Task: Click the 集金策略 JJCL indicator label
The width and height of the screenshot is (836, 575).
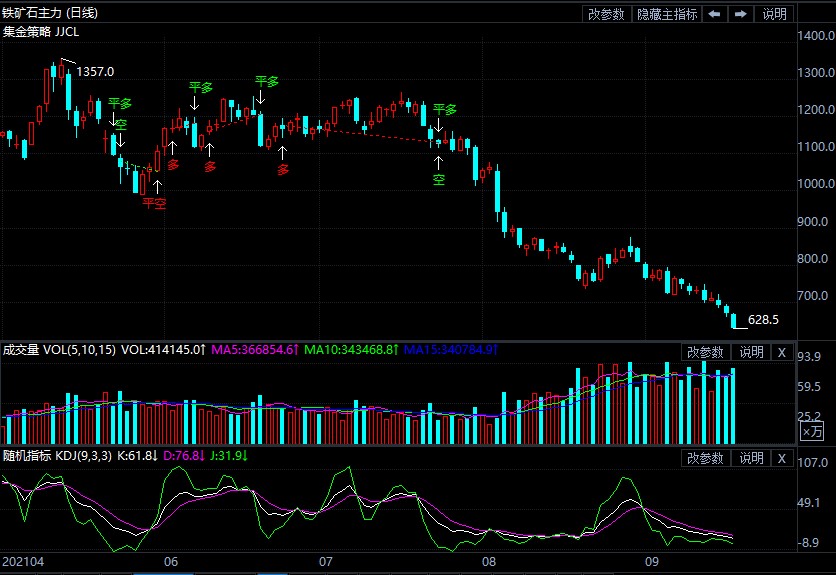Action: (42, 32)
